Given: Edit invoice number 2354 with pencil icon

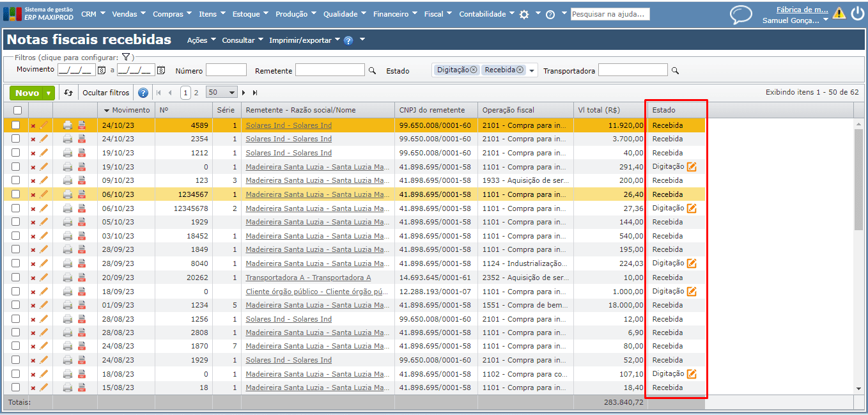Looking at the screenshot, I should (x=43, y=139).
